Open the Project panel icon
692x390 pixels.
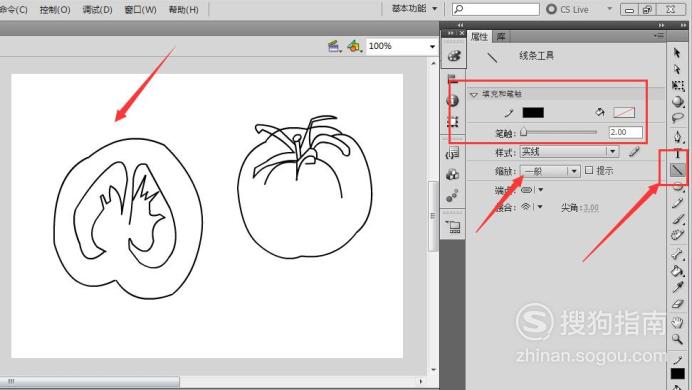[453, 227]
